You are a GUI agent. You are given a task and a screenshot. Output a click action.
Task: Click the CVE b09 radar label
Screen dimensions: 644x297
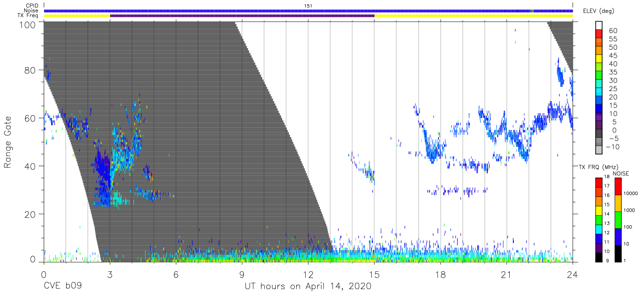pos(62,287)
